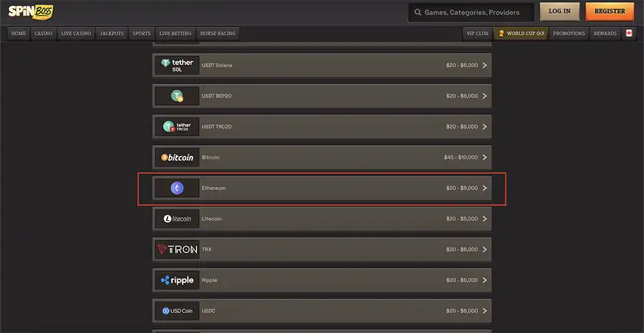Select the Tether SOL payment logo

[177, 65]
